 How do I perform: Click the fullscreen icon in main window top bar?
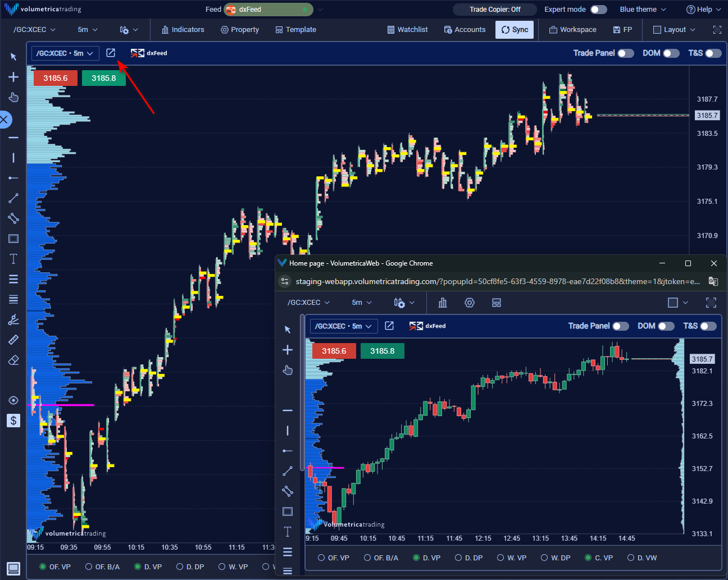717,30
